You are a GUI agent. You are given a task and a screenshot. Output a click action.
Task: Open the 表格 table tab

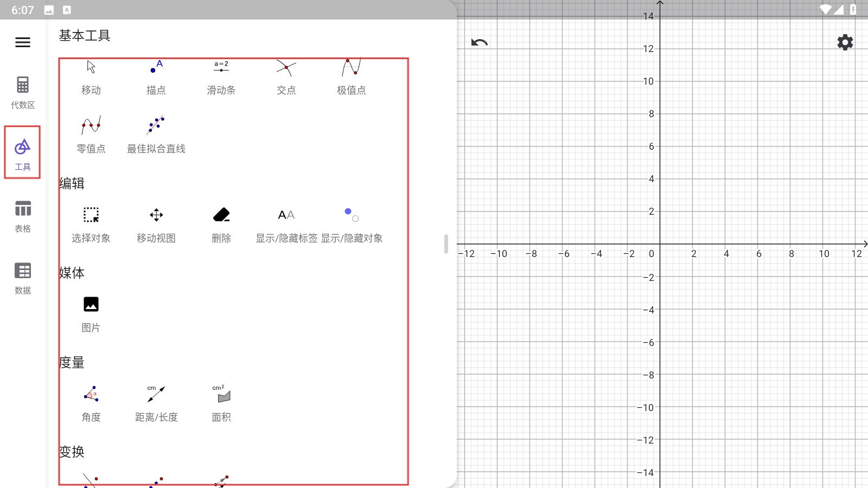23,216
